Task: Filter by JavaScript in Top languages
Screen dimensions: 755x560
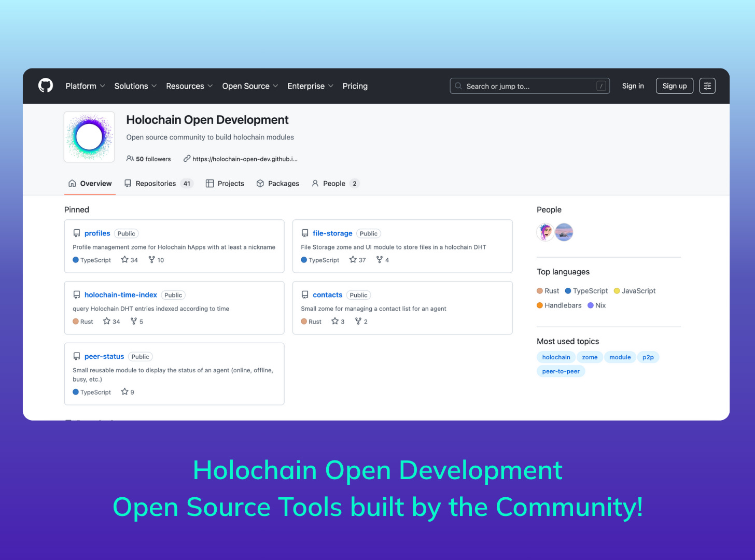Action: coord(635,291)
